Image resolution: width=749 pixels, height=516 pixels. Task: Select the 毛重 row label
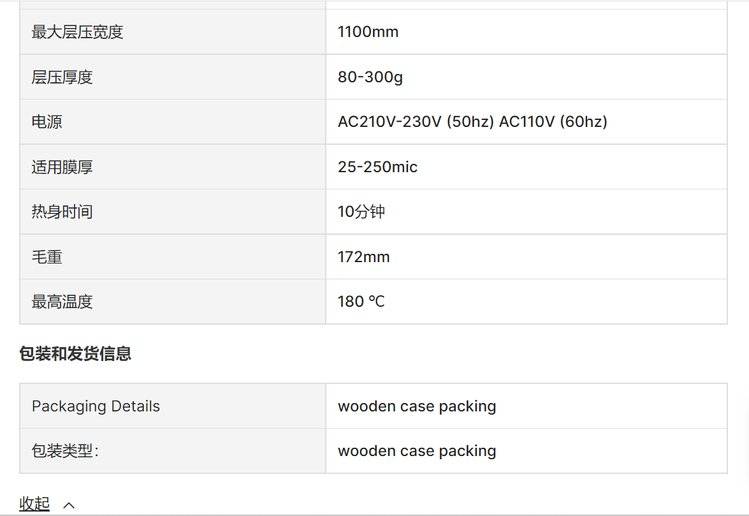click(x=47, y=257)
